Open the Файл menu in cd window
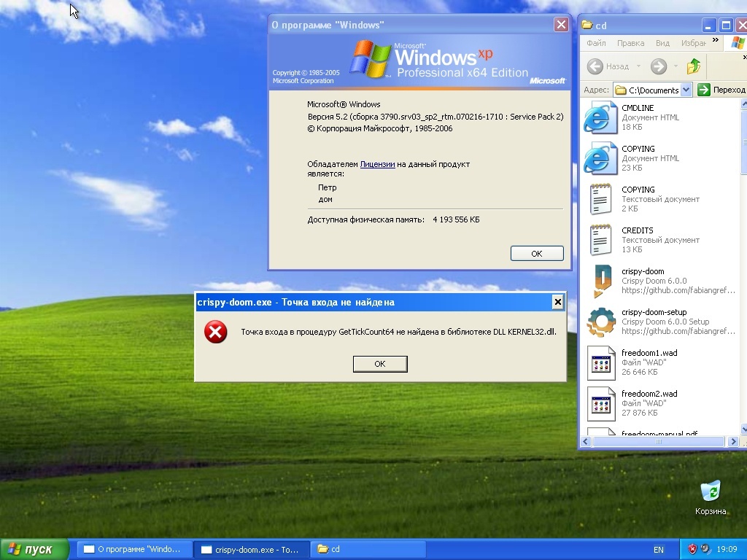Viewport: 747px width, 560px height. tap(596, 43)
